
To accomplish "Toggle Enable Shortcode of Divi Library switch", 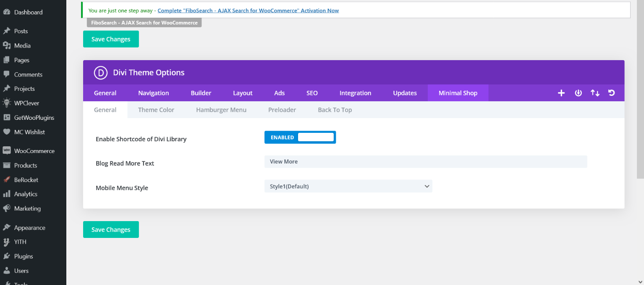I will click(300, 137).
